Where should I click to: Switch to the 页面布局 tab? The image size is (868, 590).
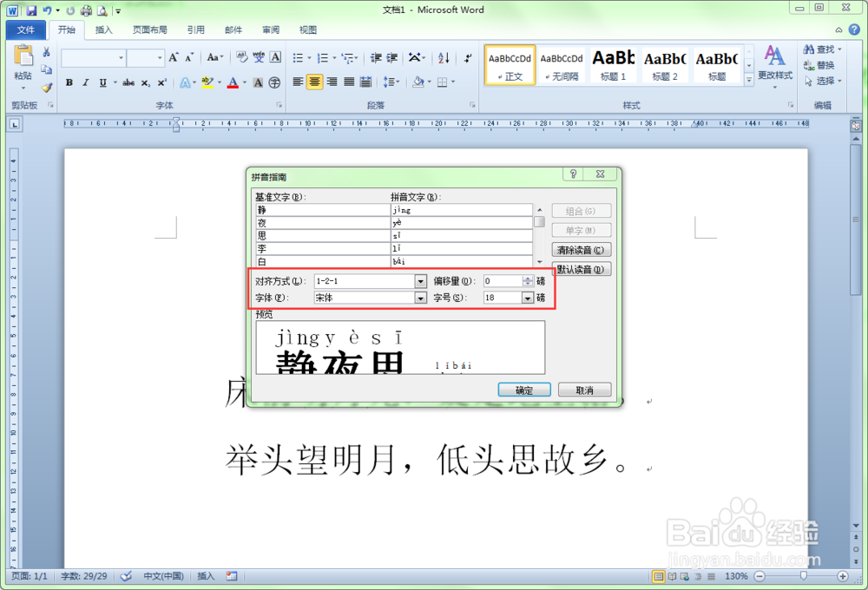coord(150,29)
